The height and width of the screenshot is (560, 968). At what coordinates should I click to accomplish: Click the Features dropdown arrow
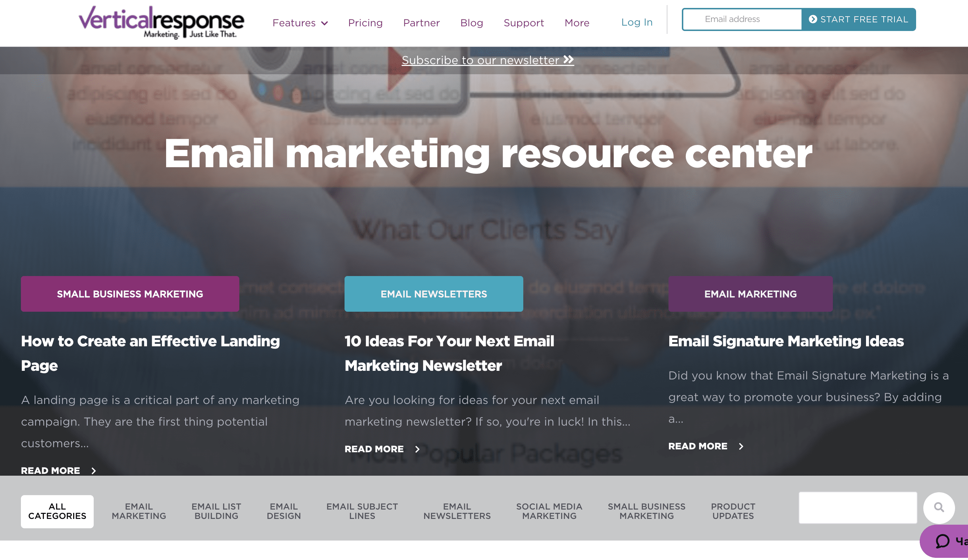(325, 23)
